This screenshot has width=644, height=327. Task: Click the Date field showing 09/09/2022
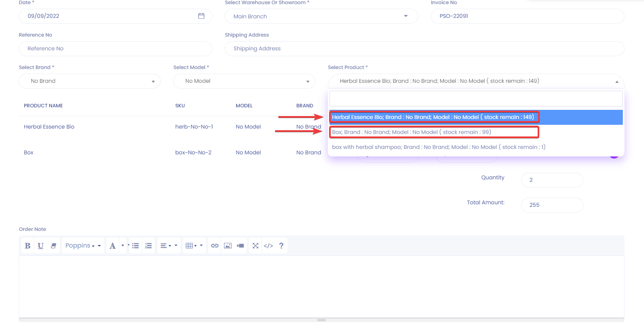tap(115, 16)
